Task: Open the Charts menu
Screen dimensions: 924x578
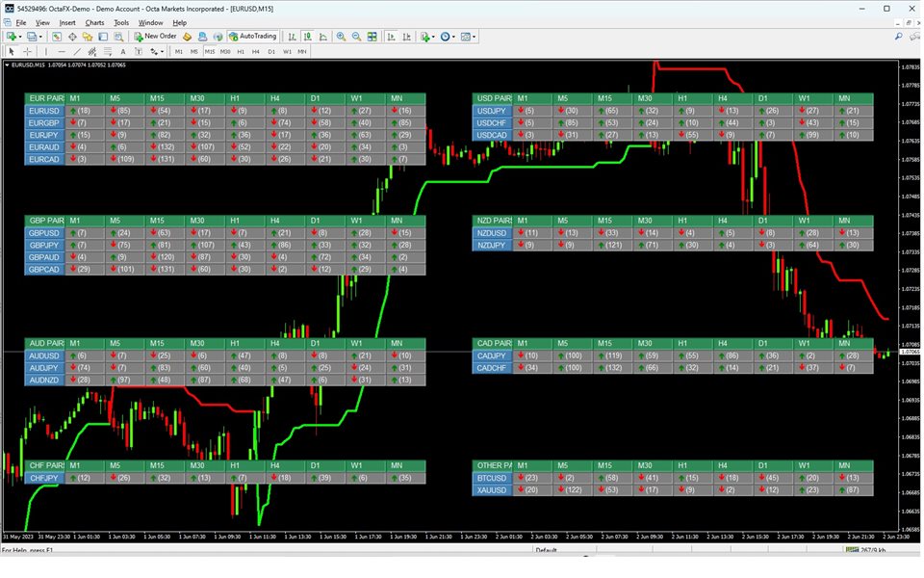Action: pyautogui.click(x=94, y=22)
